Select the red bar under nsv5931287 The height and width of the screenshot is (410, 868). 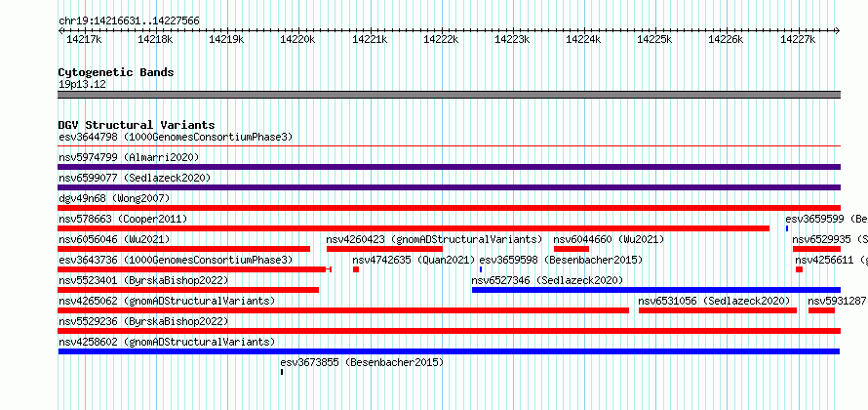821,310
